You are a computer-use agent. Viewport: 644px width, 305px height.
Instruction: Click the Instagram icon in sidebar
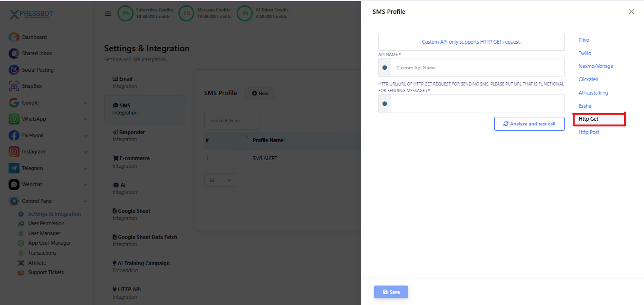tap(14, 152)
